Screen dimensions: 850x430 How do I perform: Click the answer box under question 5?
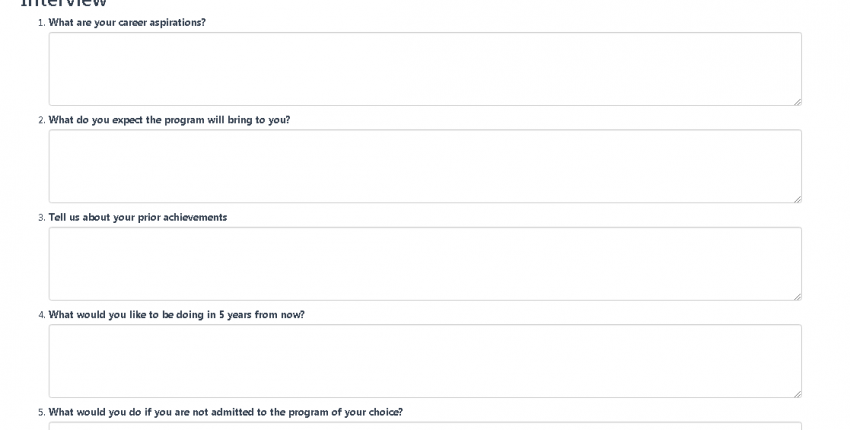(x=425, y=426)
